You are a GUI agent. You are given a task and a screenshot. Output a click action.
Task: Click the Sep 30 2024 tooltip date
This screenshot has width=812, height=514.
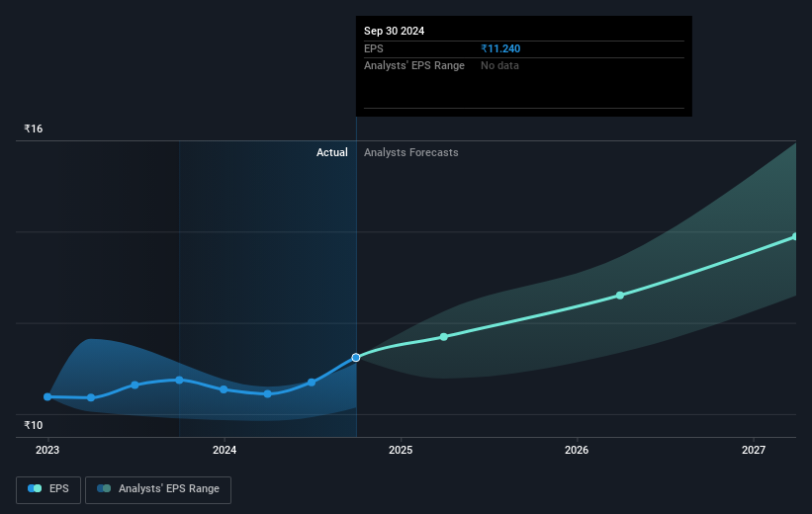pos(394,31)
